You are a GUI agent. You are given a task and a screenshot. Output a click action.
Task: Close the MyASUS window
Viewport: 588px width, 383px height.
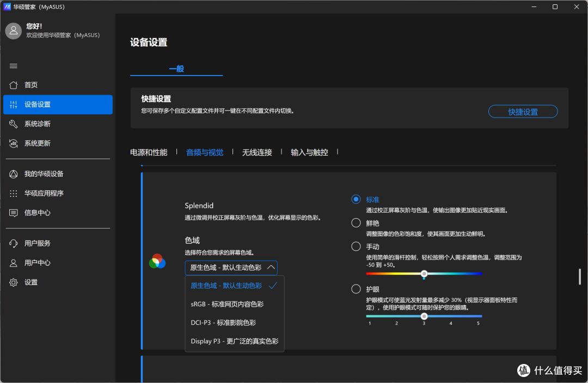pos(577,7)
